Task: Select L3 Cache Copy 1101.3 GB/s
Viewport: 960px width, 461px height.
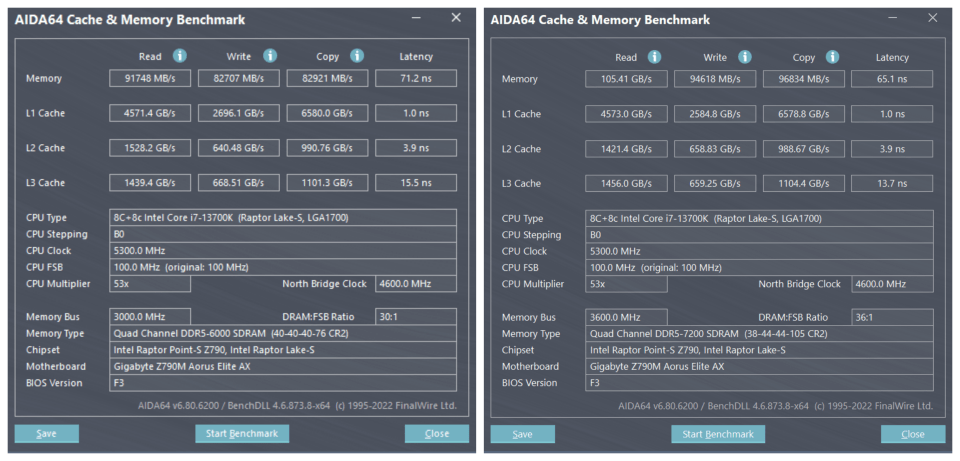Action: [328, 183]
